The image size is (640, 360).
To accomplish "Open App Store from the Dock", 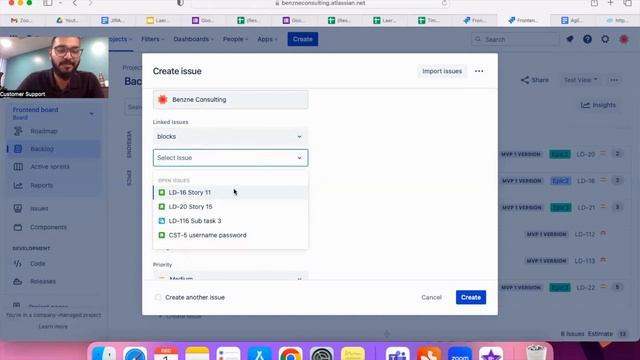I will coord(260,354).
